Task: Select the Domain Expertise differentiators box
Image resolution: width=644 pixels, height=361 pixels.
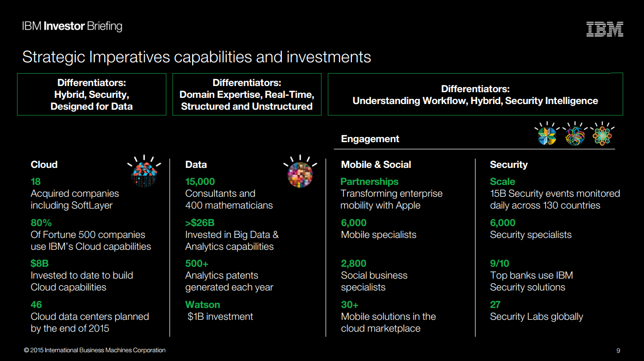Action: 247,94
